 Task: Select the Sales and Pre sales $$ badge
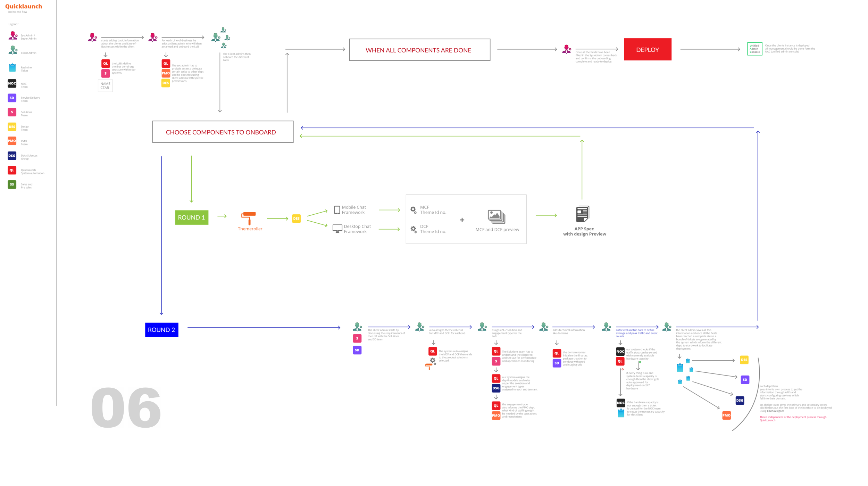click(12, 184)
